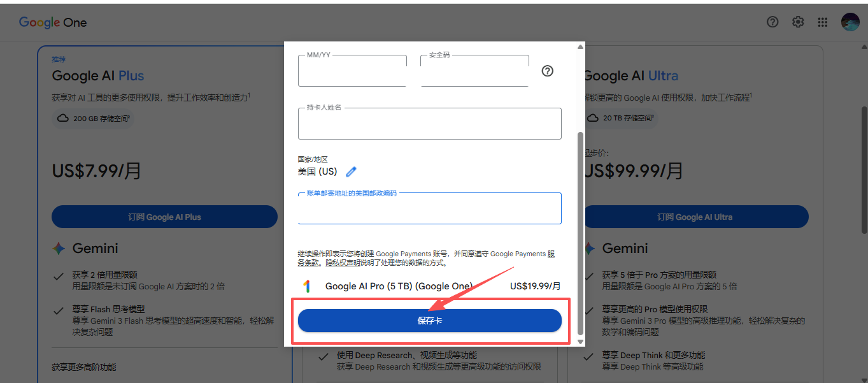
Task: Edit country with the pencil icon
Action: click(351, 171)
